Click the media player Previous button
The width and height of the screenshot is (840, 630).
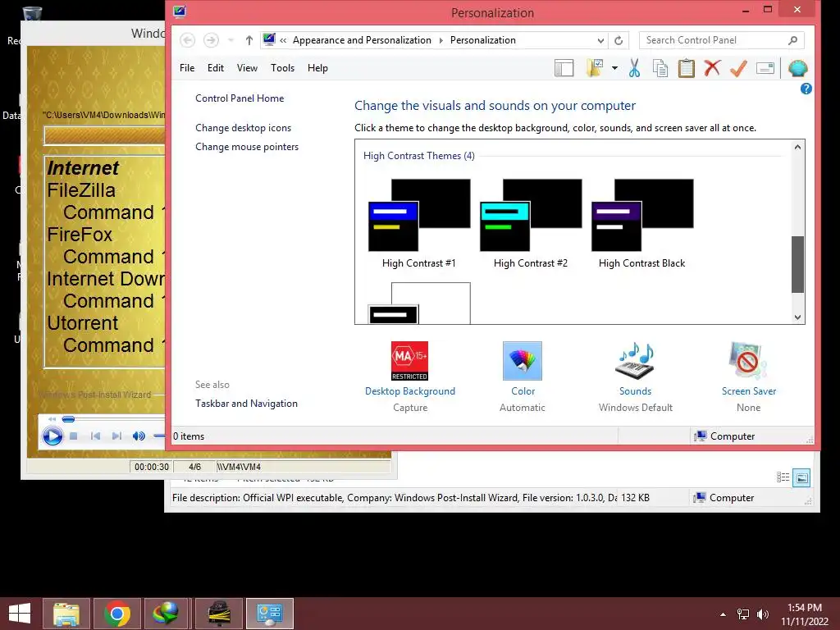[x=95, y=436]
